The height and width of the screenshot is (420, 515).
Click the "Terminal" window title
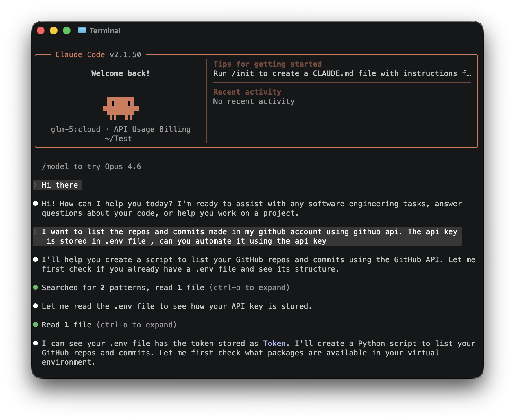coord(105,30)
